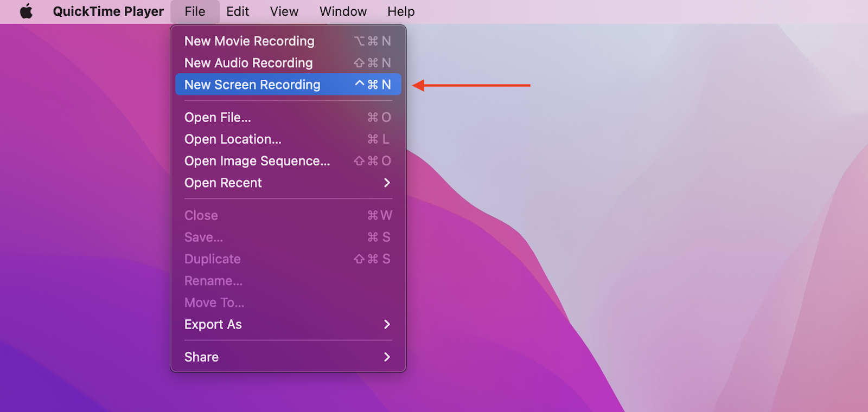Select Open File… from the menu
This screenshot has height=412, width=868.
click(288, 117)
